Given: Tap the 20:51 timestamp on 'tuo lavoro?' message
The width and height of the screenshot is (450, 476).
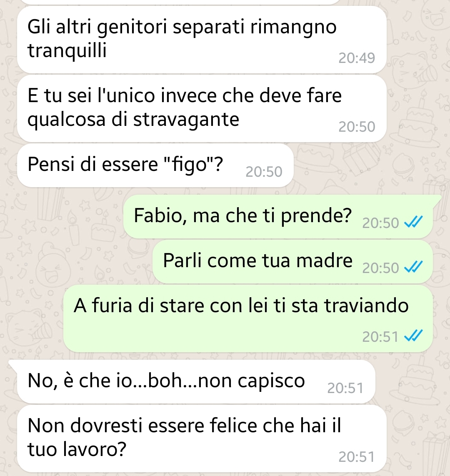Looking at the screenshot, I should 357,457.
